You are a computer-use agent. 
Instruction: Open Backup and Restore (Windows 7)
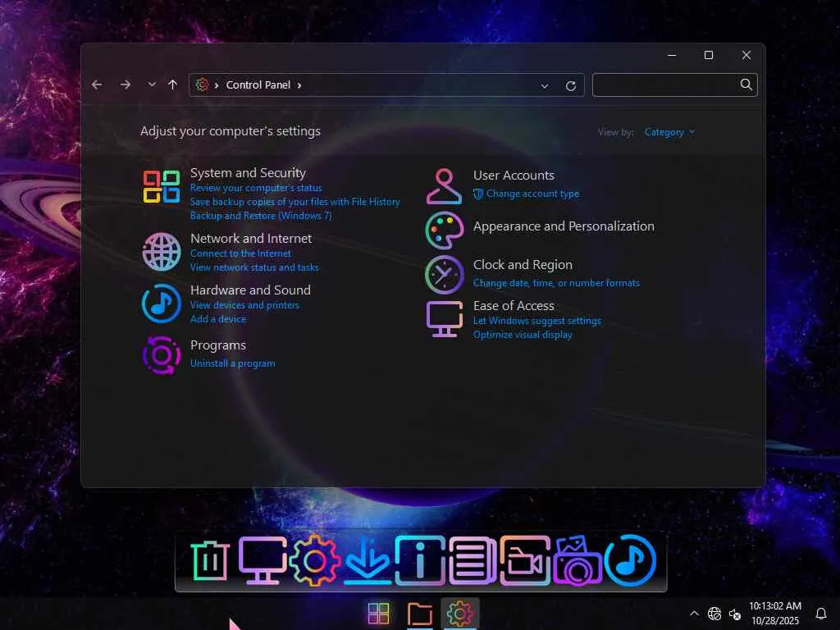coord(261,216)
